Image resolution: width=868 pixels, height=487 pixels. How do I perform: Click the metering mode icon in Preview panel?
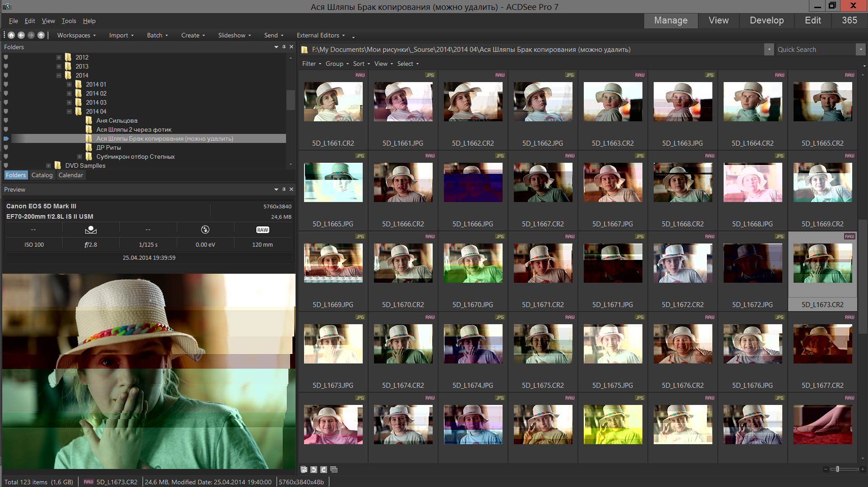click(91, 230)
